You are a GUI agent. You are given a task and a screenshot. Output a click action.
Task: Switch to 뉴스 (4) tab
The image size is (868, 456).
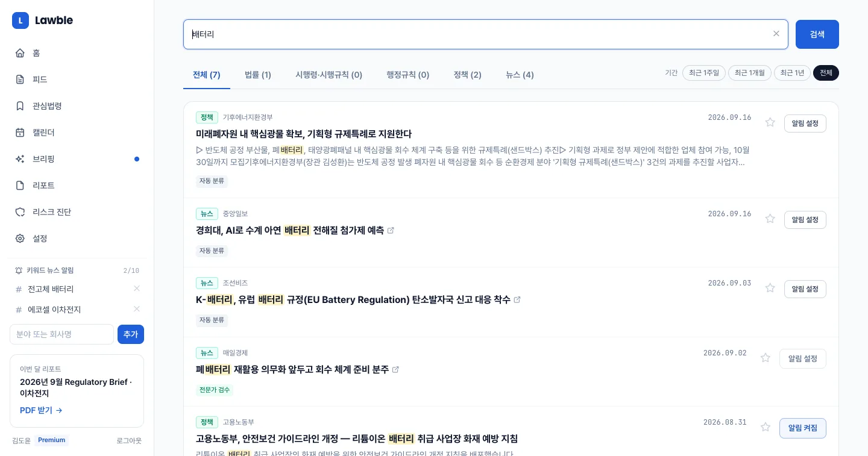pos(520,75)
